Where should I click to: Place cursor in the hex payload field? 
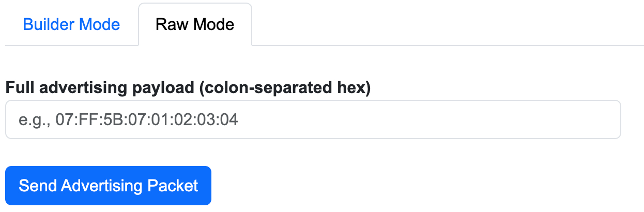click(313, 120)
